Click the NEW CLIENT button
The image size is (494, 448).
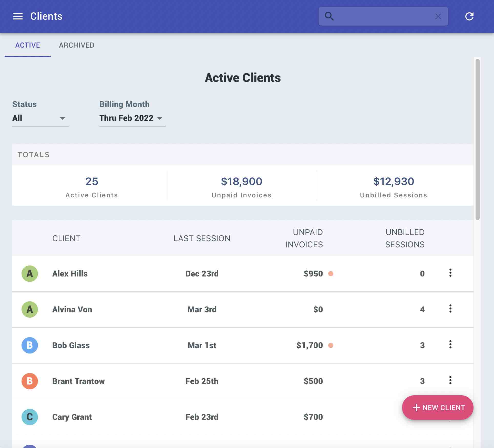[x=437, y=408]
